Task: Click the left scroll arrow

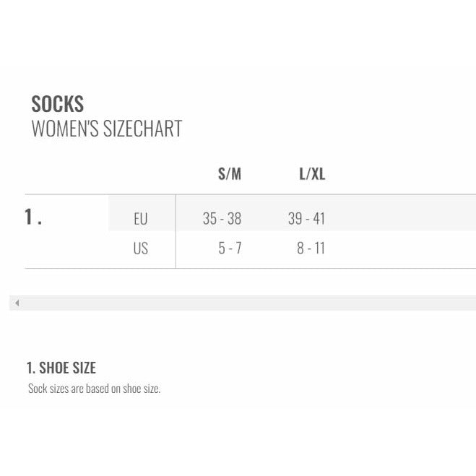Action: 17,303
